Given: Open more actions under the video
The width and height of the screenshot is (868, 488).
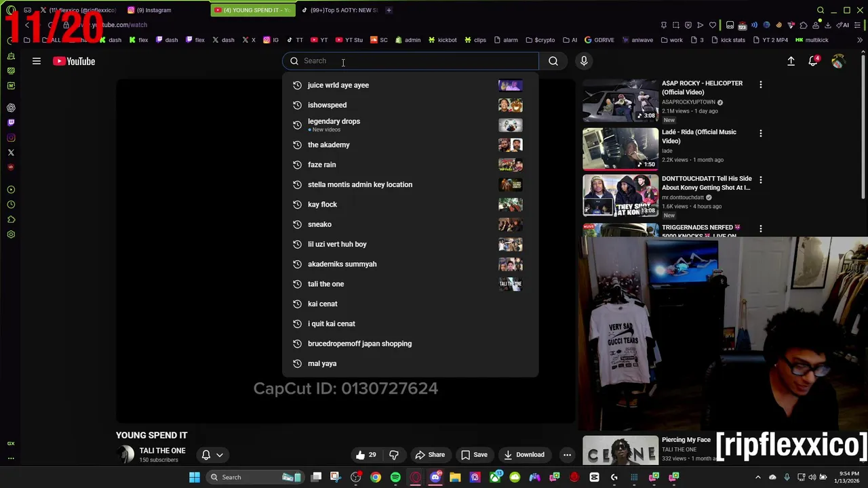Looking at the screenshot, I should 567,455.
